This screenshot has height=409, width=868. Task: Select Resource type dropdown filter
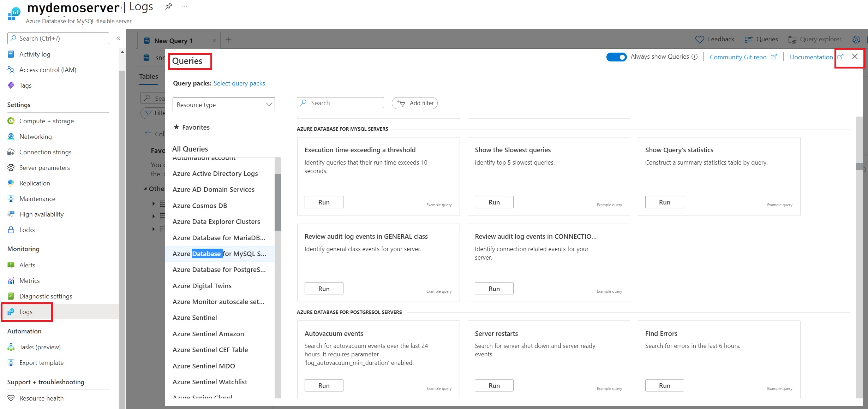click(224, 105)
